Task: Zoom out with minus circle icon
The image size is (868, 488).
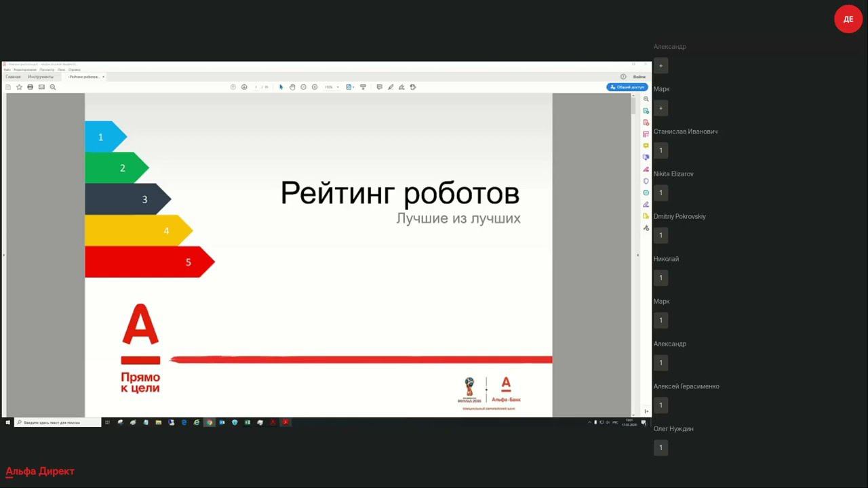Action: tap(303, 87)
